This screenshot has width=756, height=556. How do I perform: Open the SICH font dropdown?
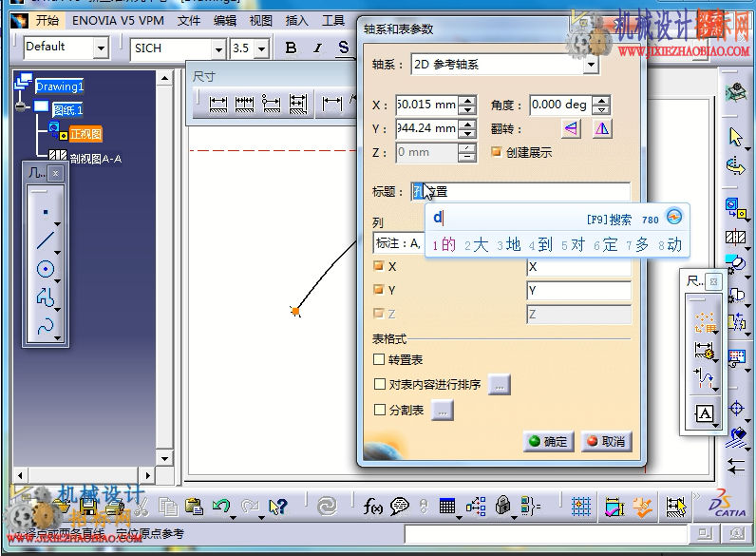(x=218, y=49)
